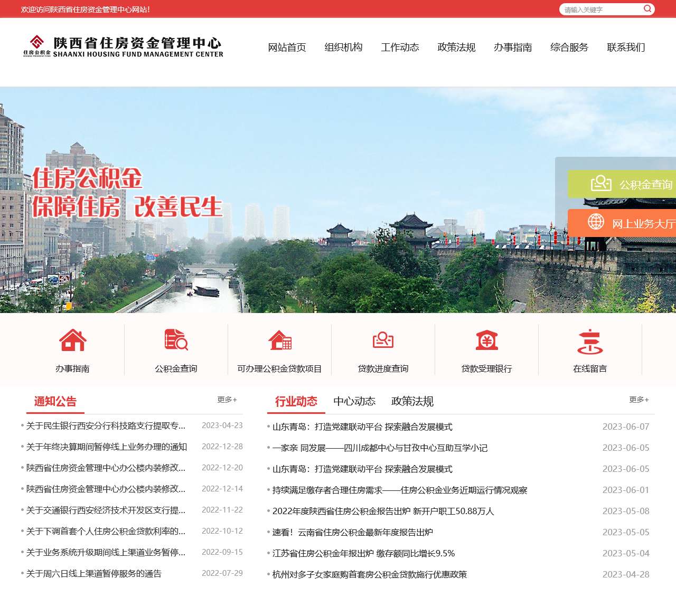Click 更多+ in the news tabs section
The width and height of the screenshot is (676, 616).
(639, 400)
